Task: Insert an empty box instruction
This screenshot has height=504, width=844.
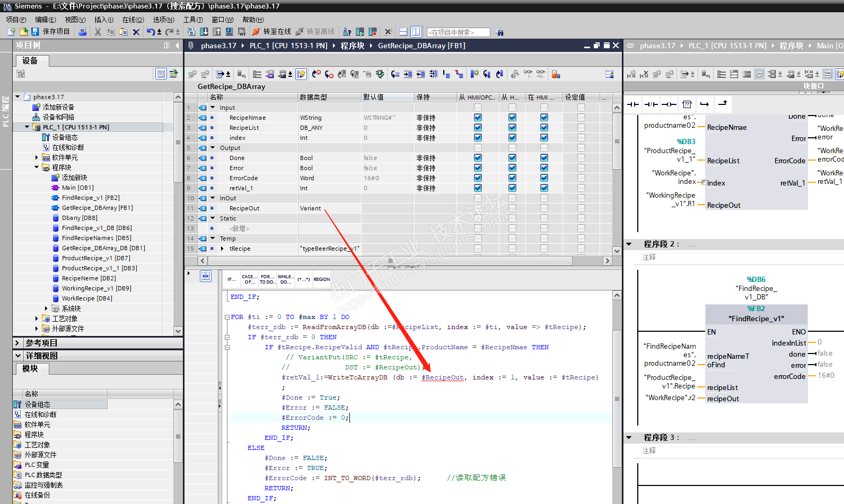Action: 687,104
